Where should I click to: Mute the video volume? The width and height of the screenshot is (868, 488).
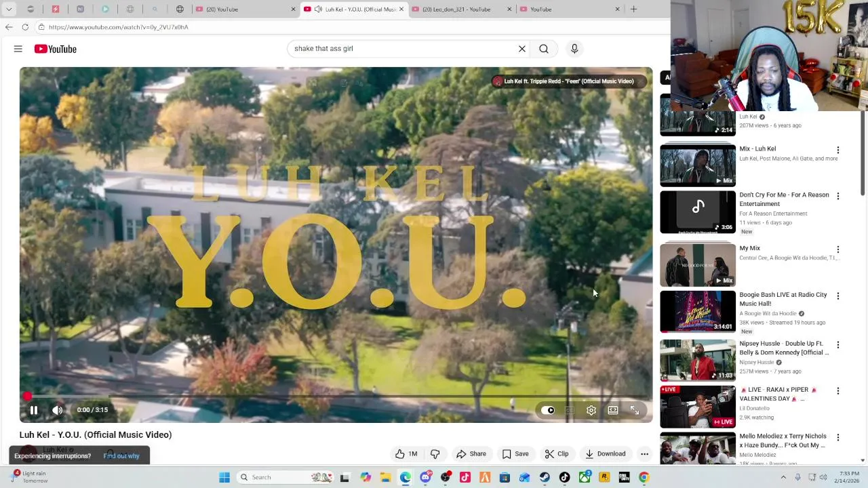[58, 410]
